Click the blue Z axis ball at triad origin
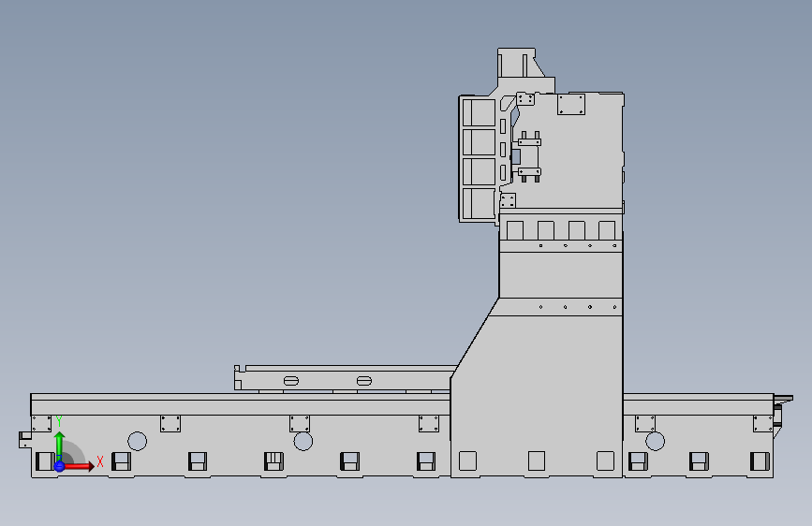Image resolution: width=812 pixels, height=526 pixels. (x=60, y=466)
